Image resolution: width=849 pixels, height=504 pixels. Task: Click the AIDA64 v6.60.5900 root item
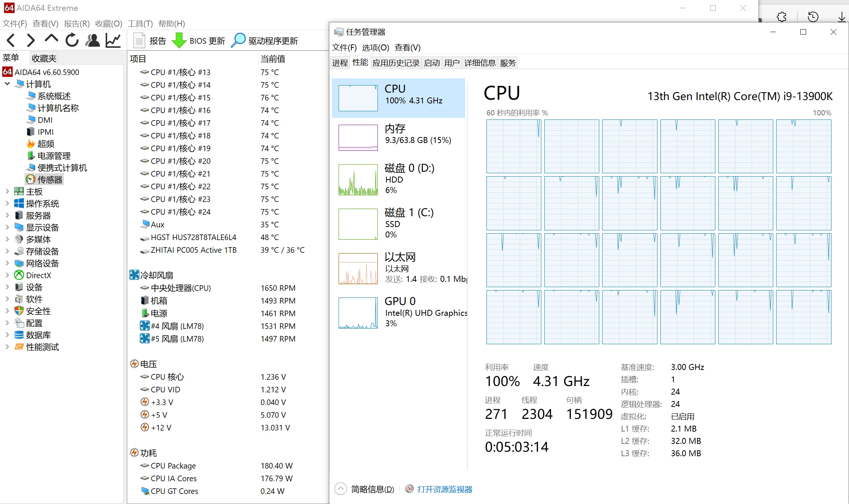tap(41, 72)
